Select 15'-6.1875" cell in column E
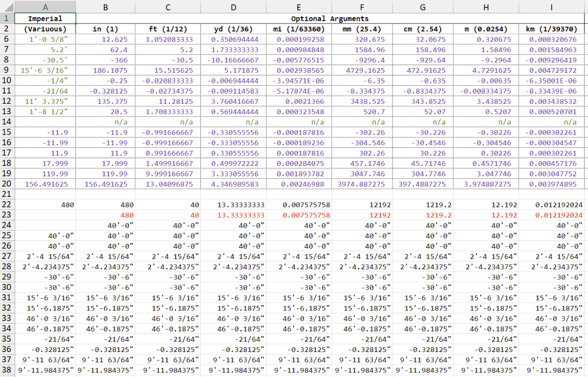The height and width of the screenshot is (377, 588). point(298,307)
